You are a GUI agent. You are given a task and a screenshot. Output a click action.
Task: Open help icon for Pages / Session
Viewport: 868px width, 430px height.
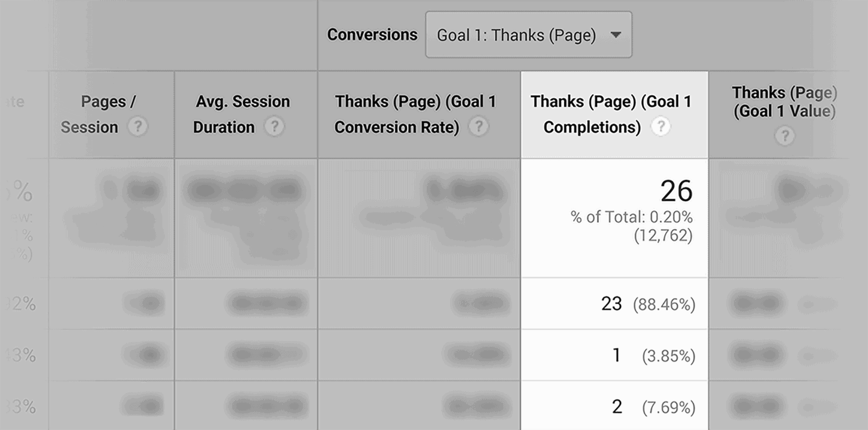[x=137, y=127]
